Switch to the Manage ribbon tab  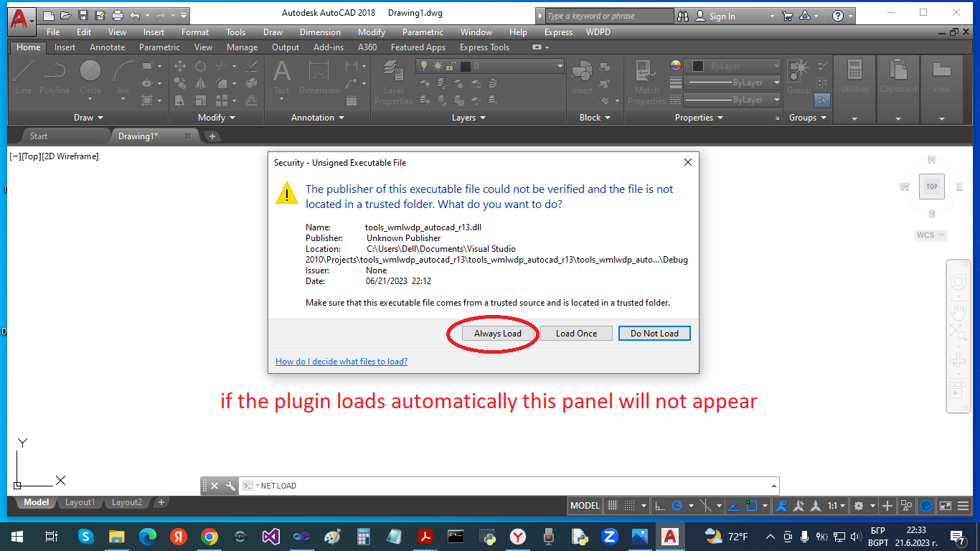point(242,47)
